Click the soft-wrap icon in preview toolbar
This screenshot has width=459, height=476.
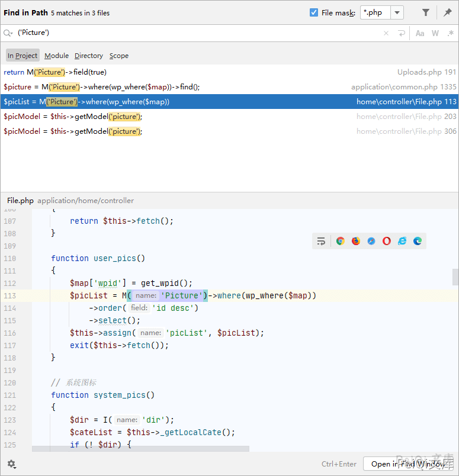pyautogui.click(x=321, y=241)
